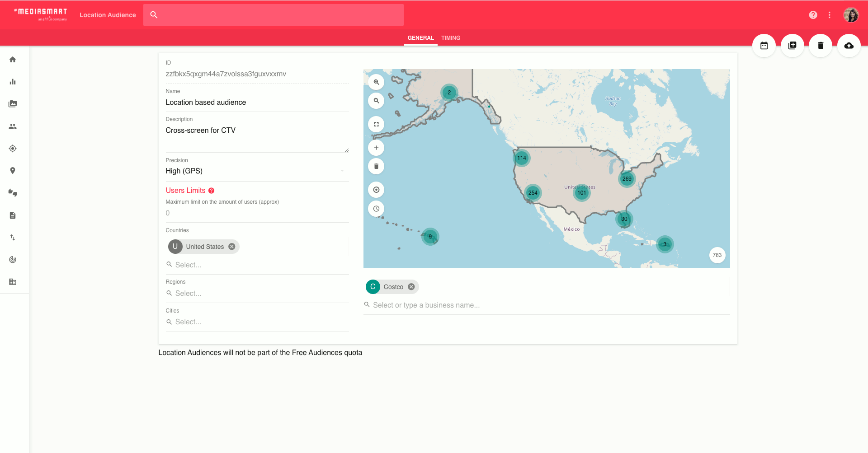This screenshot has width=868, height=453.
Task: Open the map pin icon in sidebar
Action: pos(13,171)
